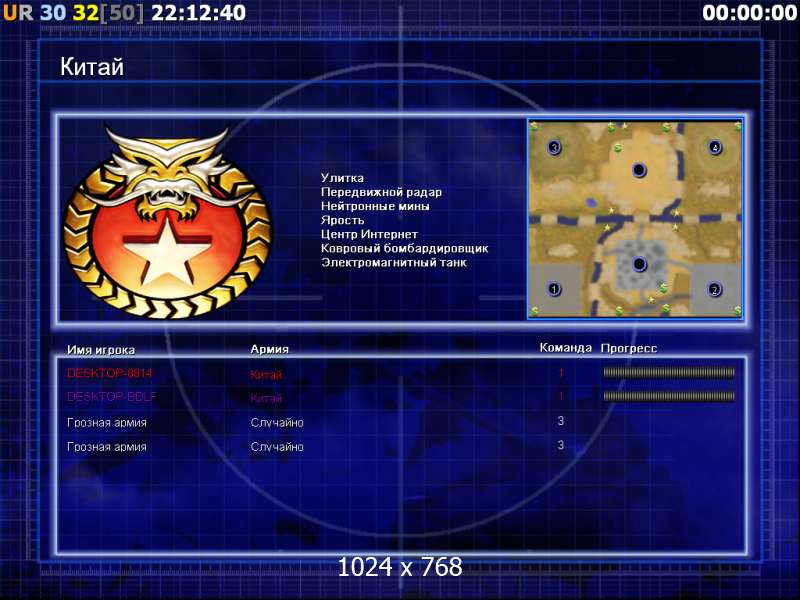Select the "Центр Интернет" entry
The width and height of the screenshot is (800, 600).
tap(369, 235)
